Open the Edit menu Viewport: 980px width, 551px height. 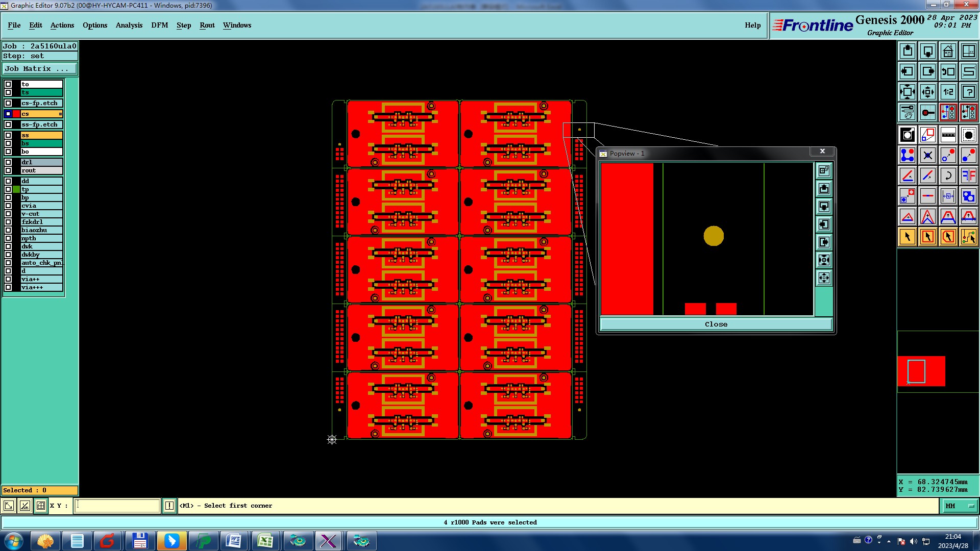[36, 25]
